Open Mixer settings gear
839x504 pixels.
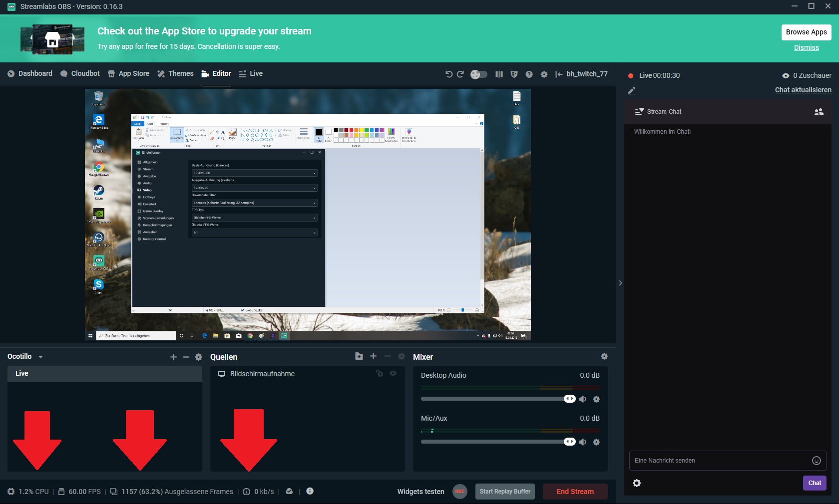[604, 356]
